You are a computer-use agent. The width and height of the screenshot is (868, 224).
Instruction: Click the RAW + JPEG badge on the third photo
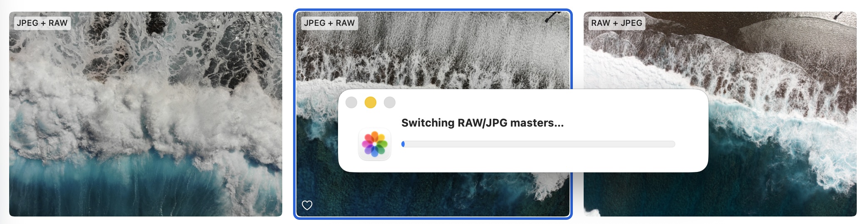click(617, 23)
